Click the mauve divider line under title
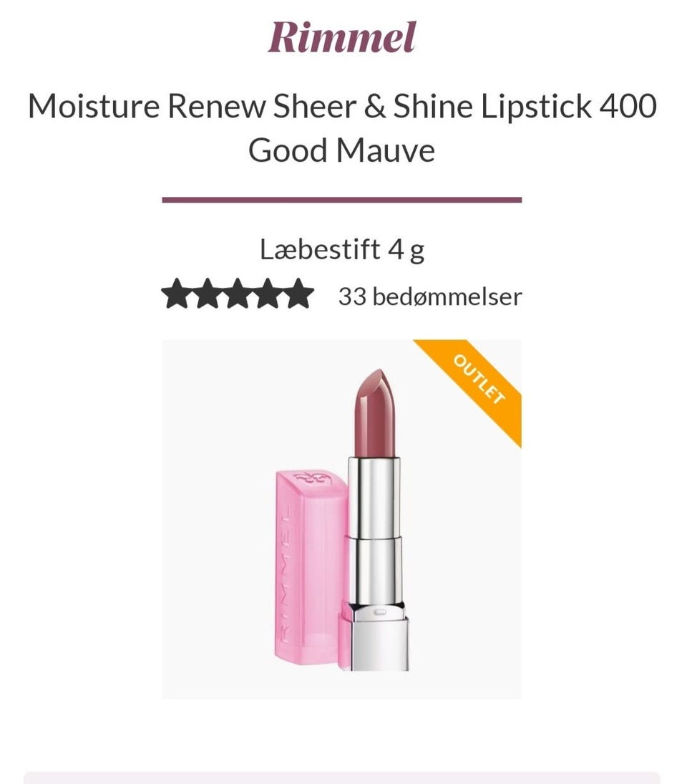687x784 pixels. [342, 200]
